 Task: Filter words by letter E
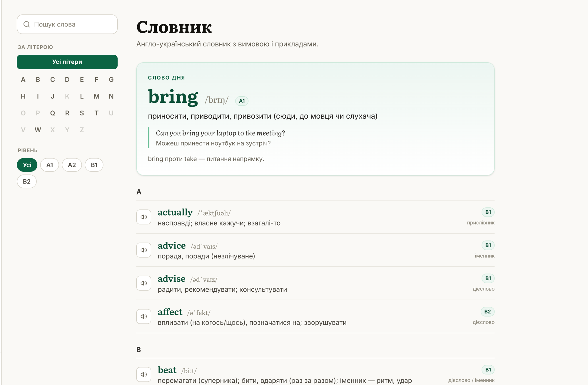tap(82, 80)
